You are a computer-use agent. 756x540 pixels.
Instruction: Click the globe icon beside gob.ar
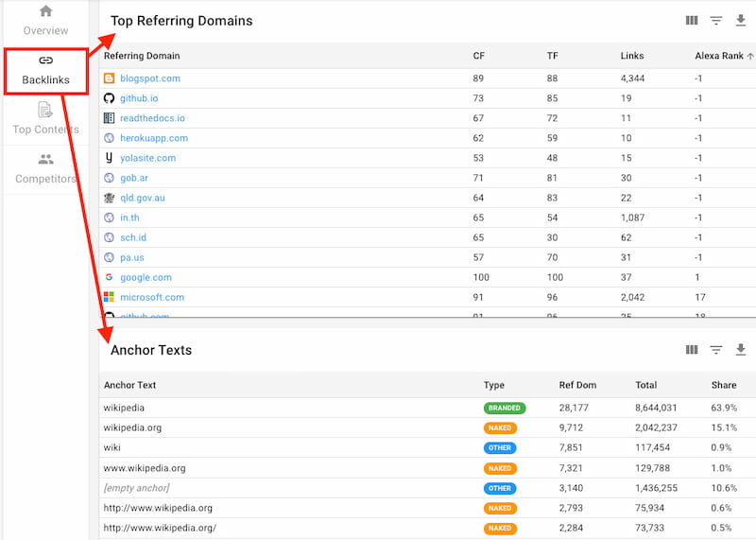pos(109,178)
